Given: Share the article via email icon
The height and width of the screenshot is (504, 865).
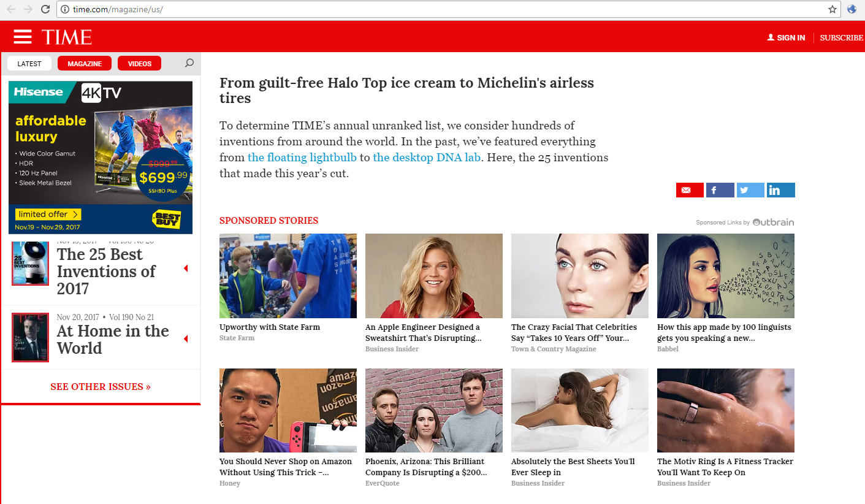Looking at the screenshot, I should point(690,190).
